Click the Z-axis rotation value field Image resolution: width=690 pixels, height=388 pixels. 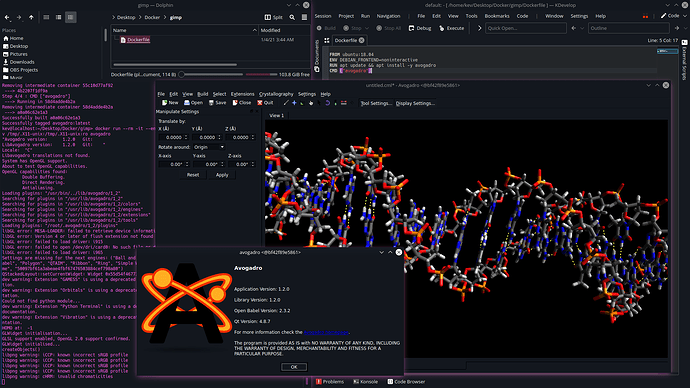[241, 164]
